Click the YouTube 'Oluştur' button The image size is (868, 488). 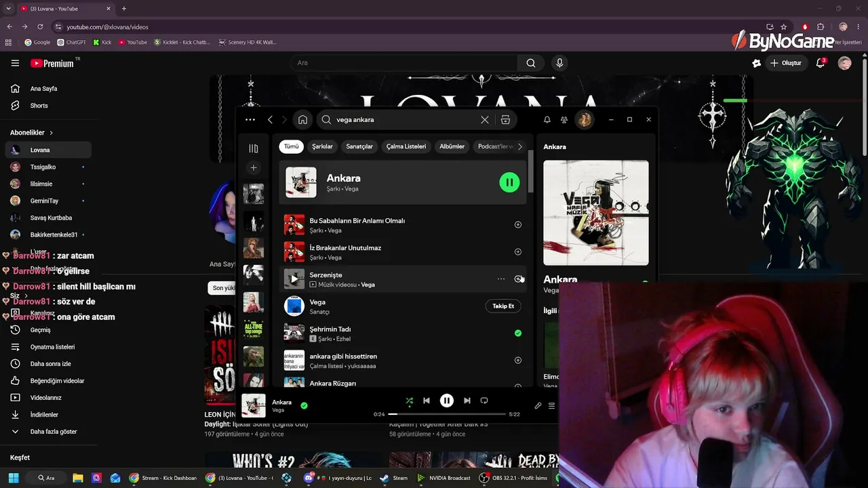787,63
